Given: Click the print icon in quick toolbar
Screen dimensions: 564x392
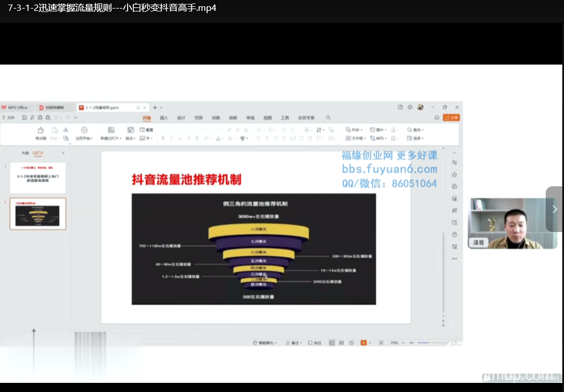Looking at the screenshot, I should tap(40, 118).
